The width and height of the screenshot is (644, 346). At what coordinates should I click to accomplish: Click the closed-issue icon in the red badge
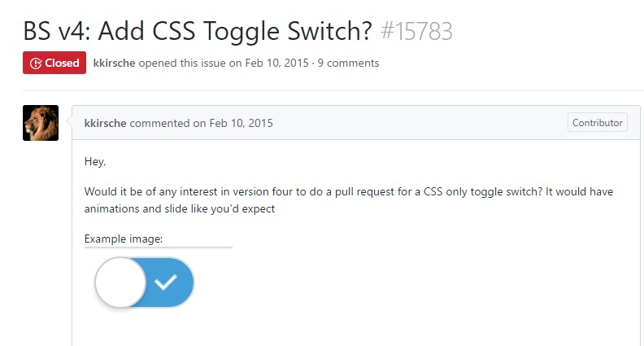pyautogui.click(x=35, y=63)
